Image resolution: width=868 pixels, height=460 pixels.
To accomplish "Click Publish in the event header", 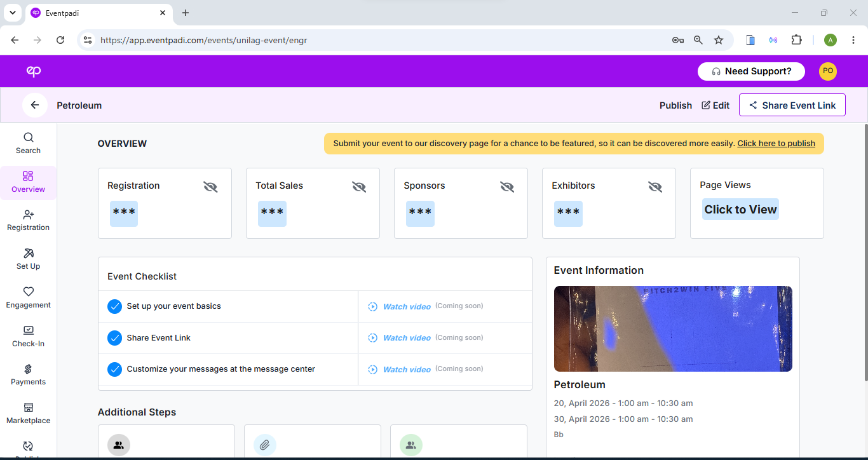I will click(675, 105).
